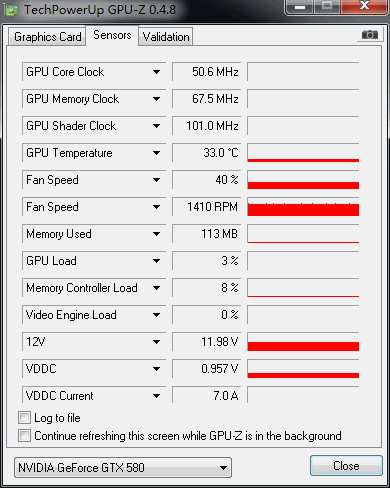Minimize the GPU-Z window
This screenshot has height=488, width=390.
(299, 7)
